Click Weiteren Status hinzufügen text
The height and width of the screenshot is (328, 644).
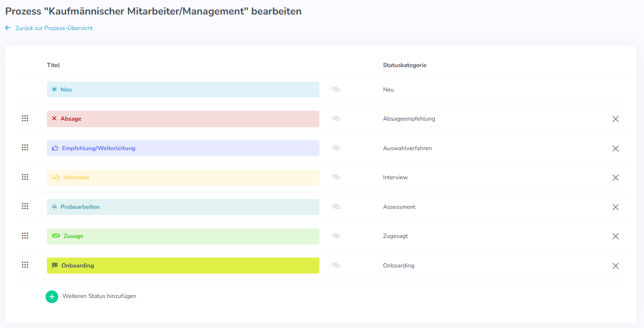pos(99,296)
